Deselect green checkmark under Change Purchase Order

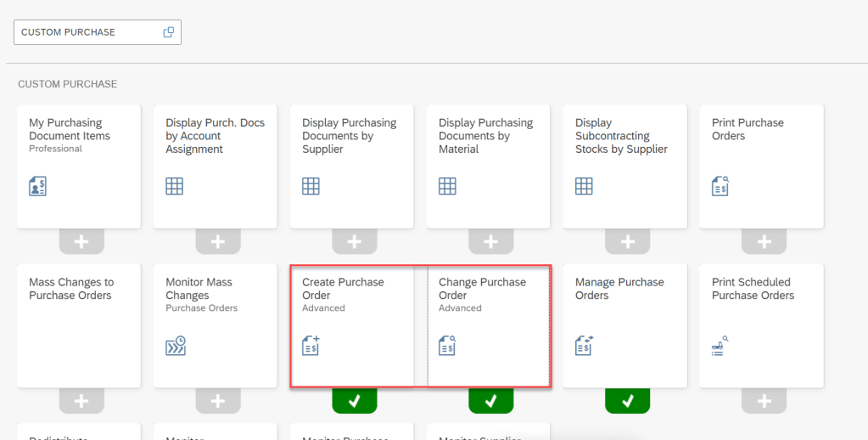490,401
